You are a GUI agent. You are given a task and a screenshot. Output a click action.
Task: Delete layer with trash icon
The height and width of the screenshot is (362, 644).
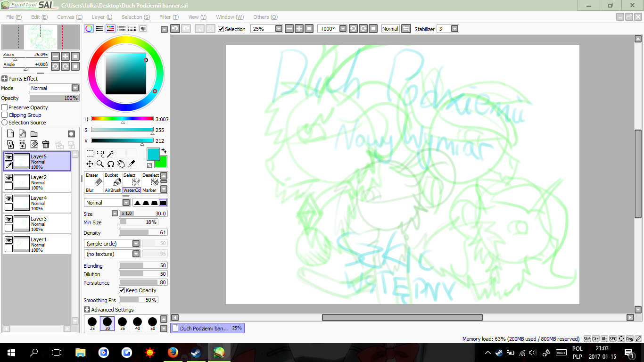46,145
